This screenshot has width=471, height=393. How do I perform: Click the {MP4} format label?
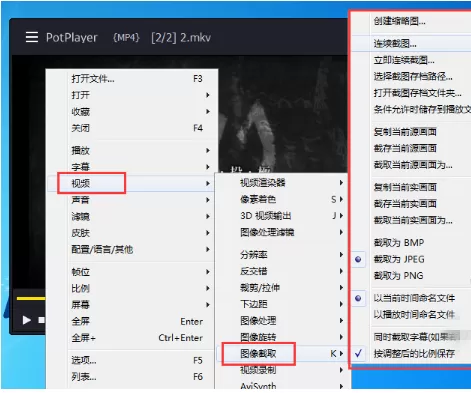click(126, 37)
